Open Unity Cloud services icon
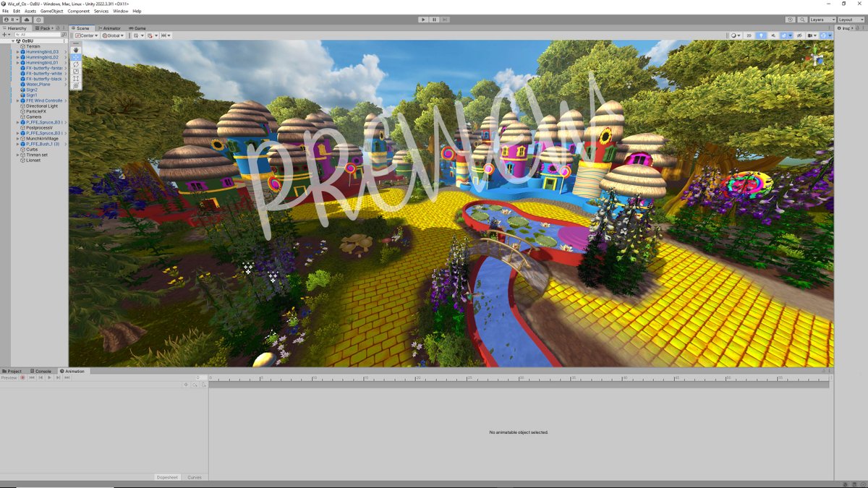Screen dimensions: 868x488 [27, 20]
